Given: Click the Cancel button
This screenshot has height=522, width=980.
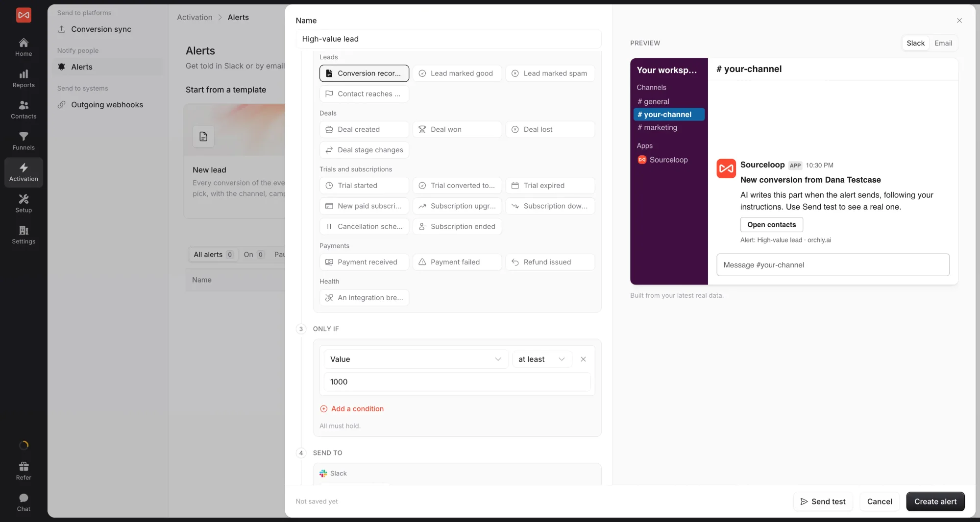Looking at the screenshot, I should pos(879,501).
